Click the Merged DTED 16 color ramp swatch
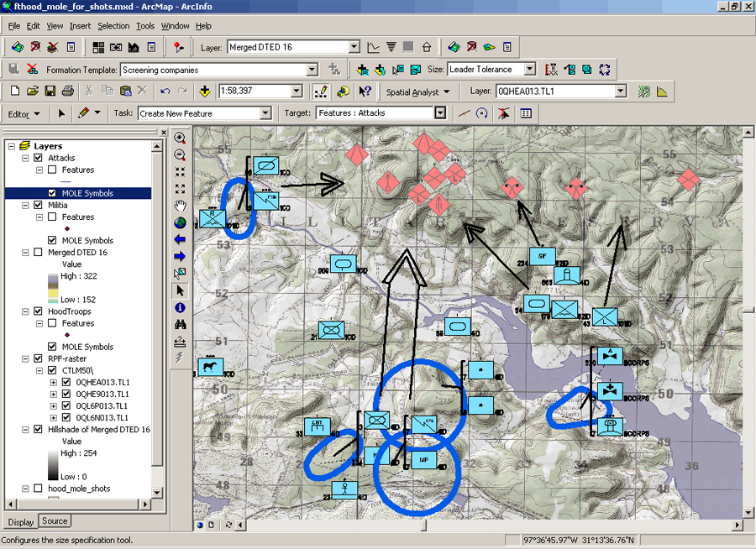The width and height of the screenshot is (756, 549). pyautogui.click(x=53, y=288)
